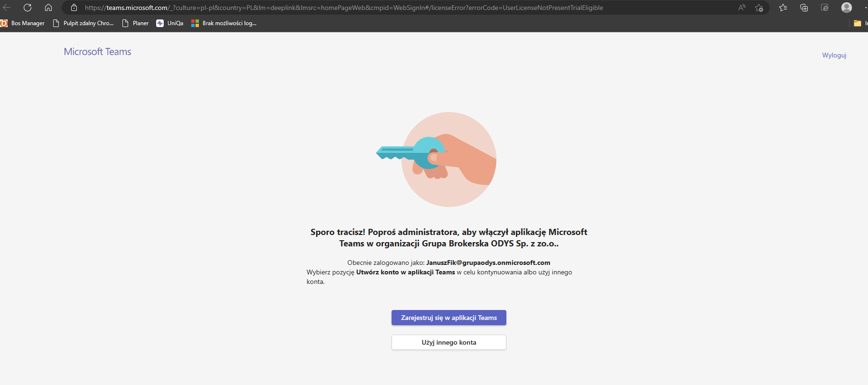Expand the other favorites folder
868x385 pixels.
point(860,23)
